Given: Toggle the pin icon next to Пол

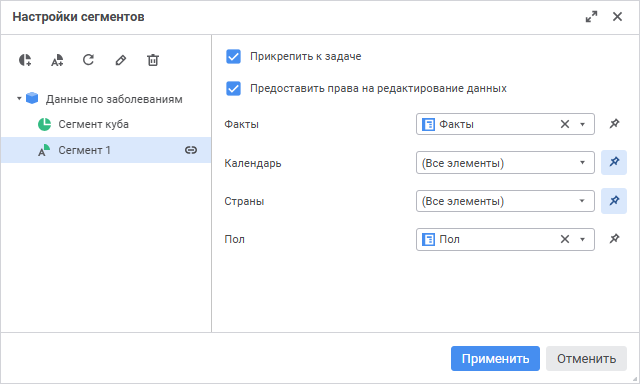Looking at the screenshot, I should coord(614,239).
